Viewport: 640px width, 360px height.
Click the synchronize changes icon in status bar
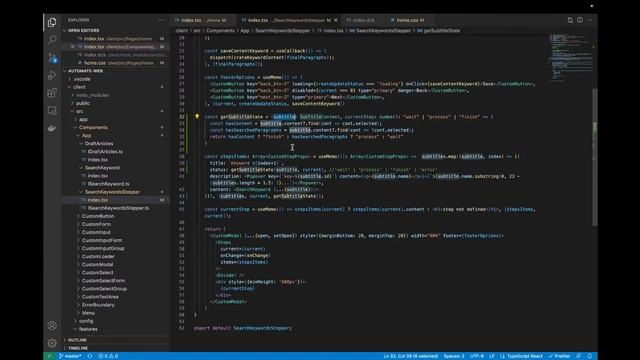pos(90,356)
